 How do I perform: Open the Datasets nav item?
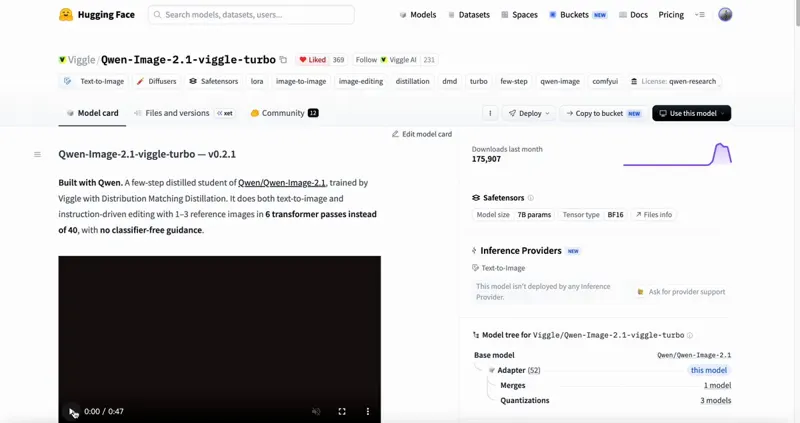tap(469, 15)
